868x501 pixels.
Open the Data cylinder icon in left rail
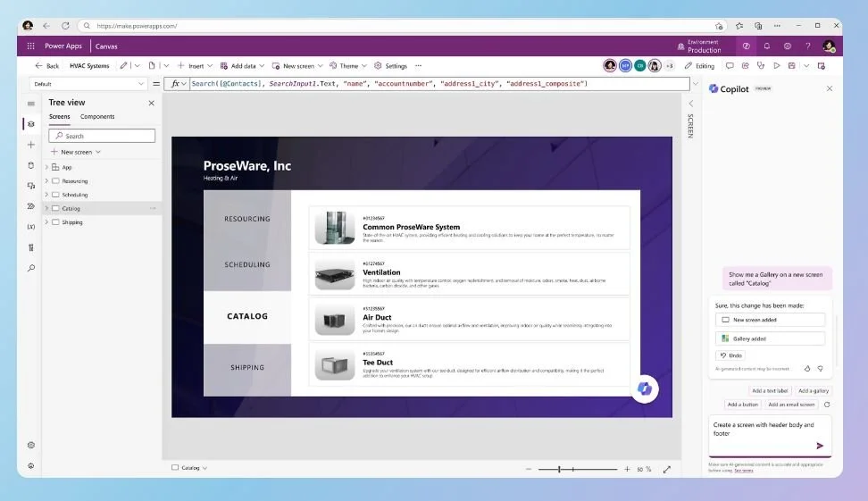point(31,165)
